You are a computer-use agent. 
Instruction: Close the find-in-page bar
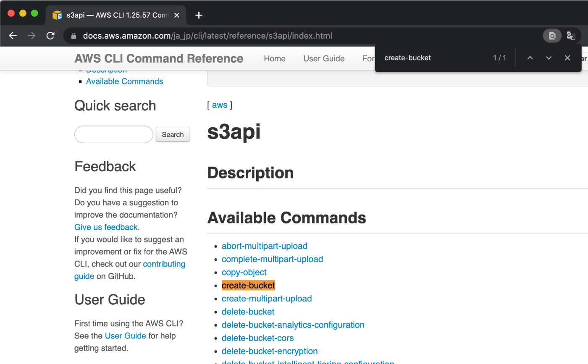(567, 58)
